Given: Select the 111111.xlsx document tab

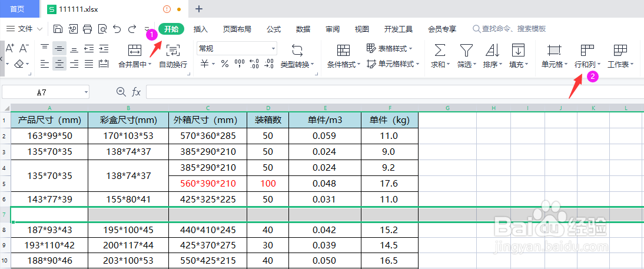Looking at the screenshot, I should pyautogui.click(x=115, y=9).
